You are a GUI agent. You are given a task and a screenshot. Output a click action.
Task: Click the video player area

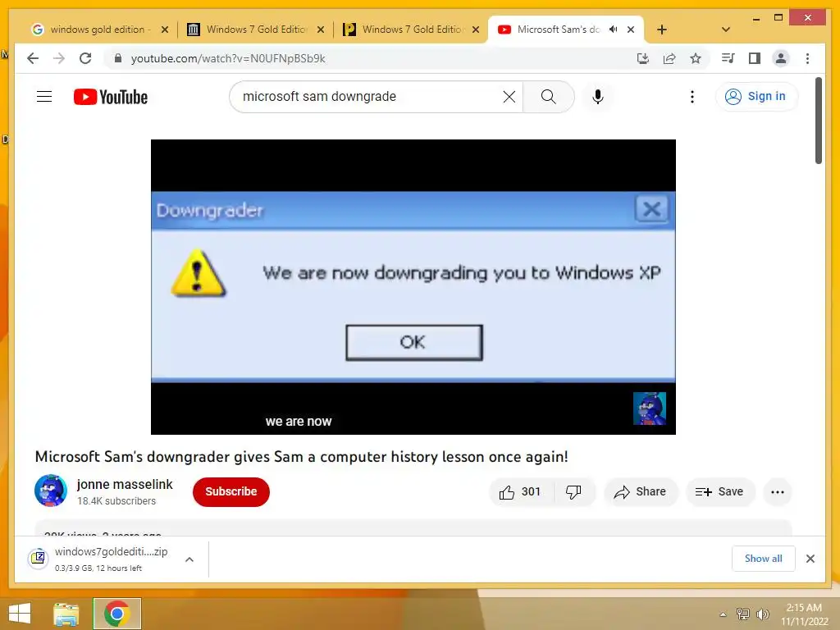[413, 286]
